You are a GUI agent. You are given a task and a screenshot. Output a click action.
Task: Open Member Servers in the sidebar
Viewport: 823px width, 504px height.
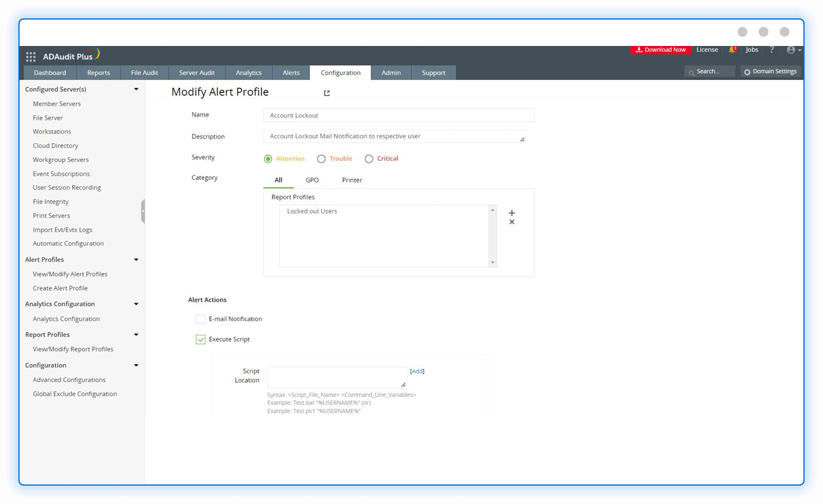pyautogui.click(x=57, y=104)
